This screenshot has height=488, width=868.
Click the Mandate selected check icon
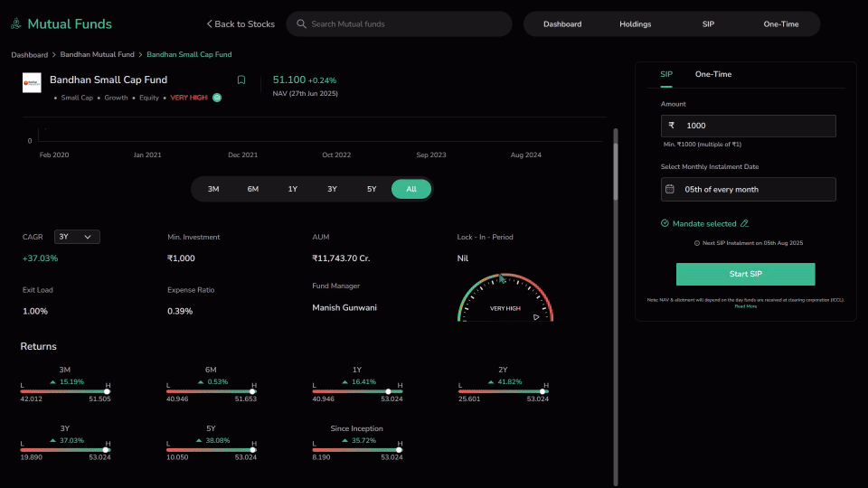pyautogui.click(x=665, y=223)
